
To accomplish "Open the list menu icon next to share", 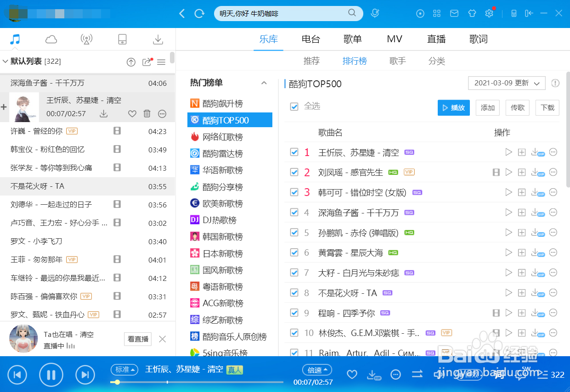I will pyautogui.click(x=161, y=62).
